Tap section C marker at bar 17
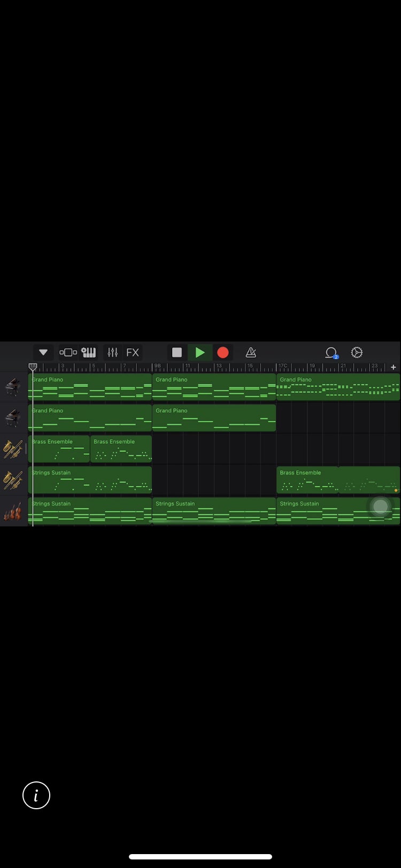 pyautogui.click(x=283, y=367)
